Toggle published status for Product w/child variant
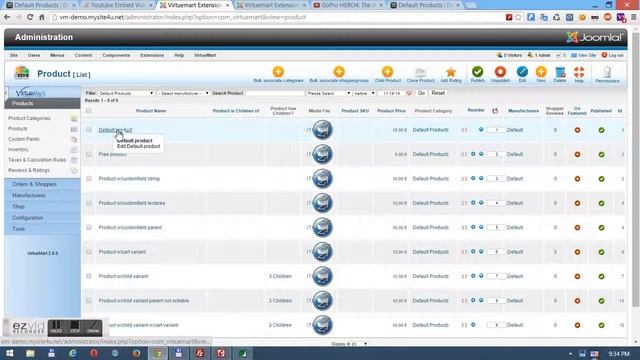The height and width of the screenshot is (360, 640). [601, 276]
